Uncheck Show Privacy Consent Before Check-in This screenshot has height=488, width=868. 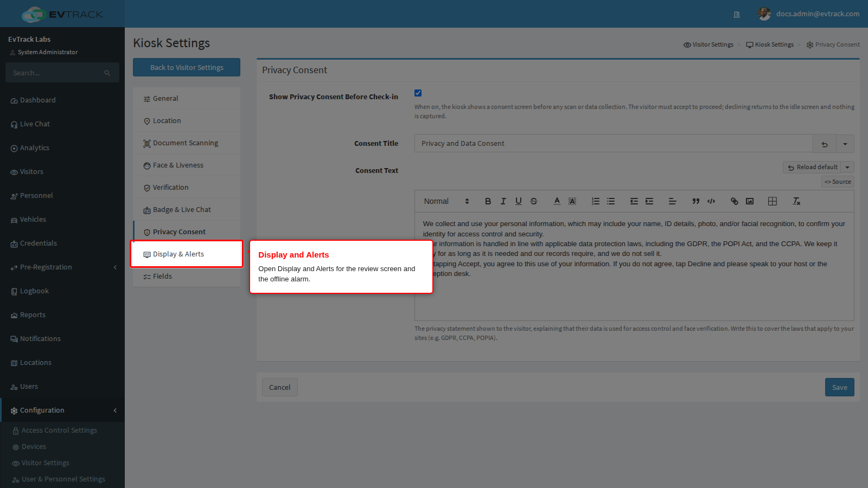[418, 93]
